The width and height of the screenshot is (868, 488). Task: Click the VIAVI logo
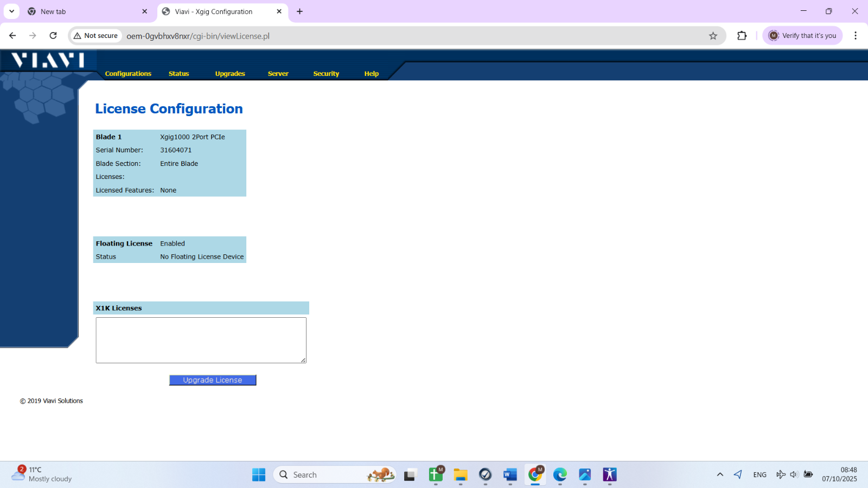(48, 60)
